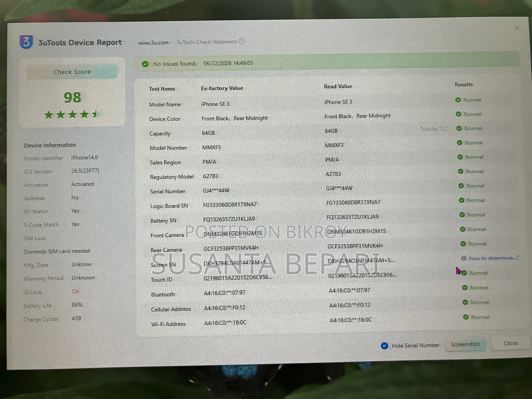Click the Jailbreak value "No"
This screenshot has width=532, height=399.
pyautogui.click(x=75, y=198)
